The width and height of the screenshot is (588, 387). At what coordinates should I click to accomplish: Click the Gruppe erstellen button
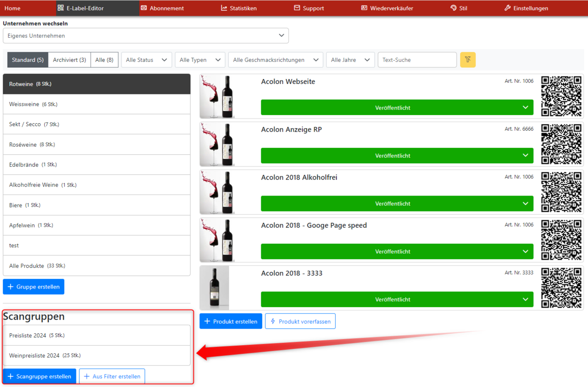coord(34,287)
